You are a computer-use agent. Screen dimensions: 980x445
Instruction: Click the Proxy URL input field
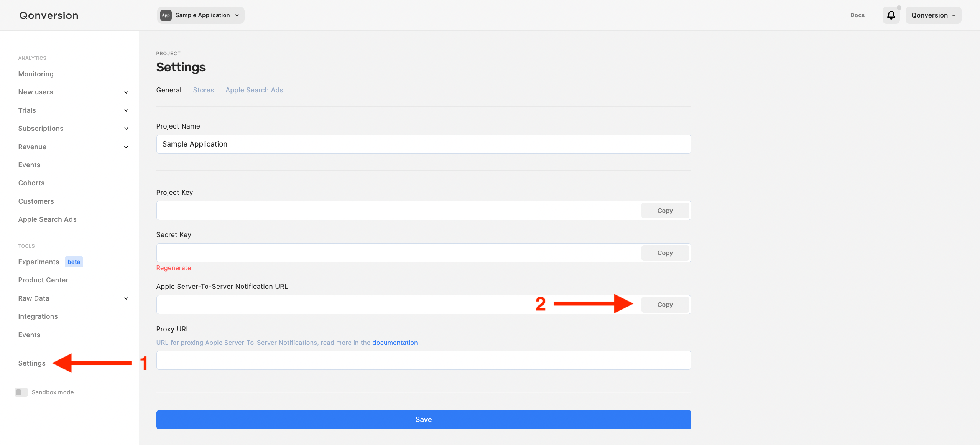pos(423,360)
